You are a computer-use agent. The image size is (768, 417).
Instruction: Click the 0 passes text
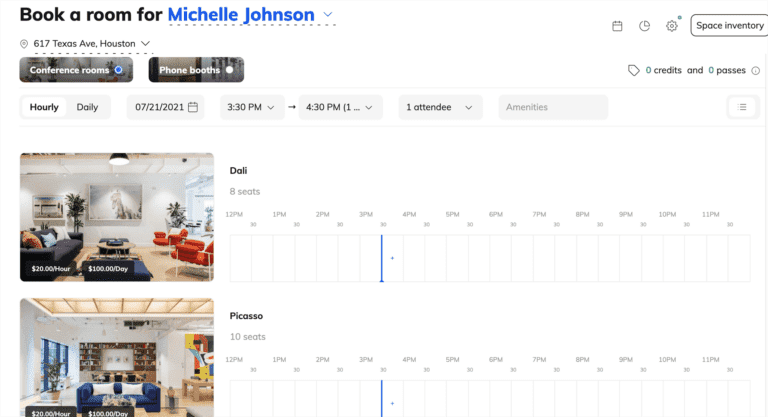tap(727, 70)
